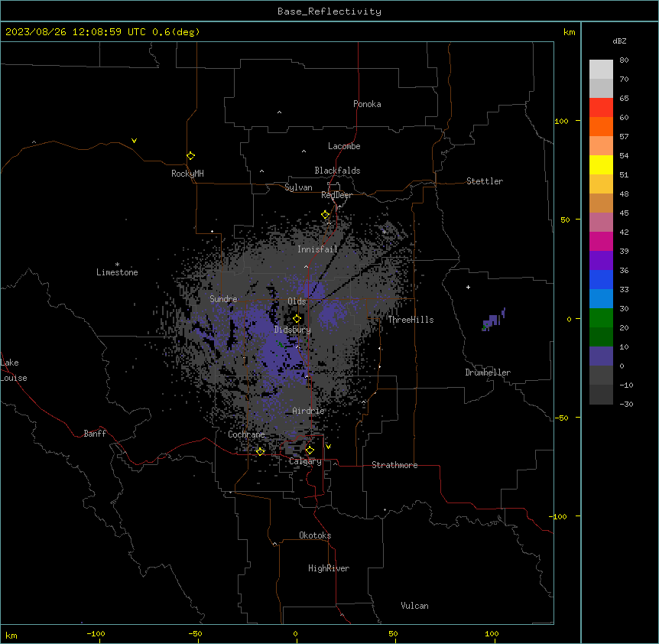Click the Ponoka city label

pos(367,104)
